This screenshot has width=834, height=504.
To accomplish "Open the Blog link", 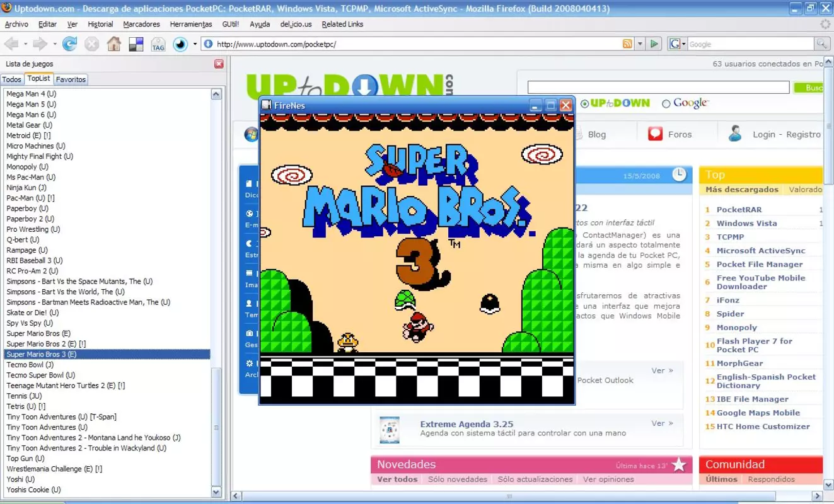I will click(596, 134).
